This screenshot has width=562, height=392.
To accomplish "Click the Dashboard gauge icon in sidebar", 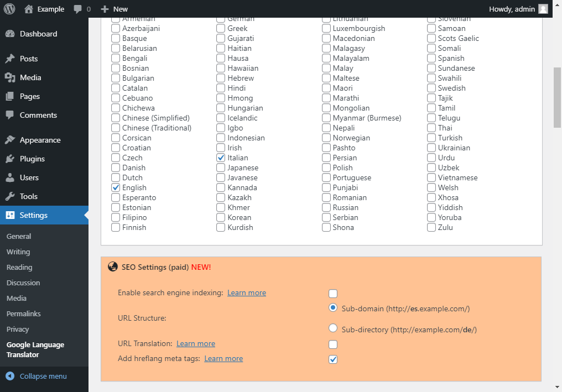I will (x=10, y=34).
